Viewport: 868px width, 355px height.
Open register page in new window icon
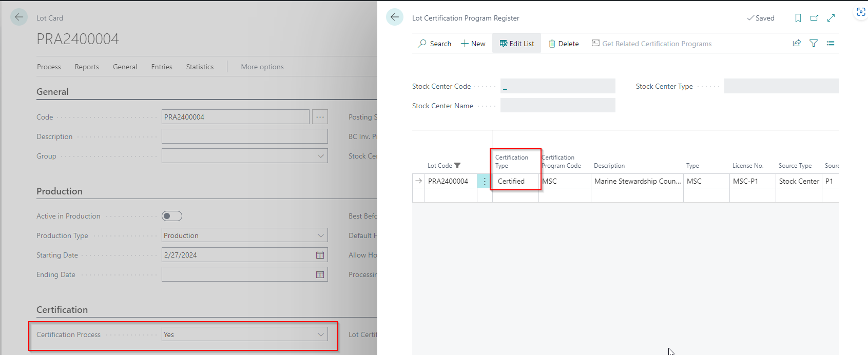pos(814,18)
